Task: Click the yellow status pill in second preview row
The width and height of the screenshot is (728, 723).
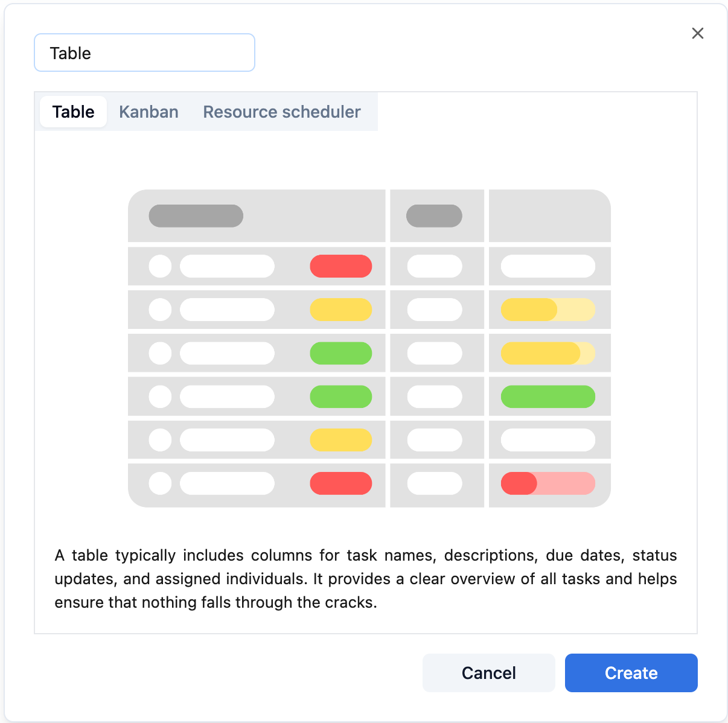Action: 340,310
